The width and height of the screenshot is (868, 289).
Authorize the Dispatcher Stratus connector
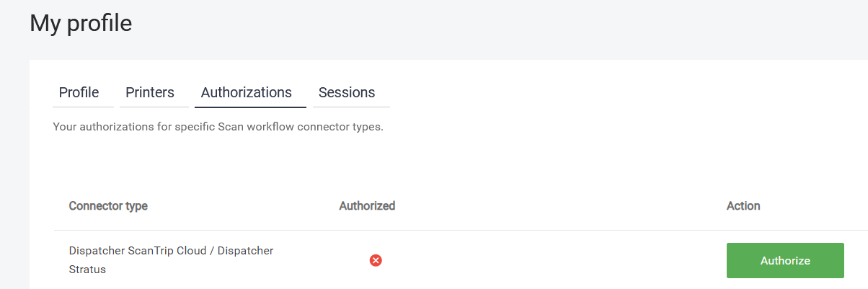point(785,260)
